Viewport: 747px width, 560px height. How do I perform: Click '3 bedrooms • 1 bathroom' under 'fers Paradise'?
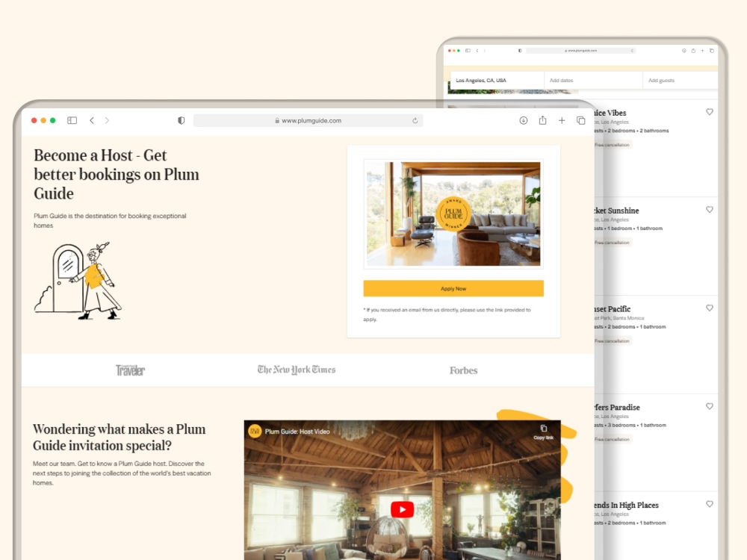[636, 426]
